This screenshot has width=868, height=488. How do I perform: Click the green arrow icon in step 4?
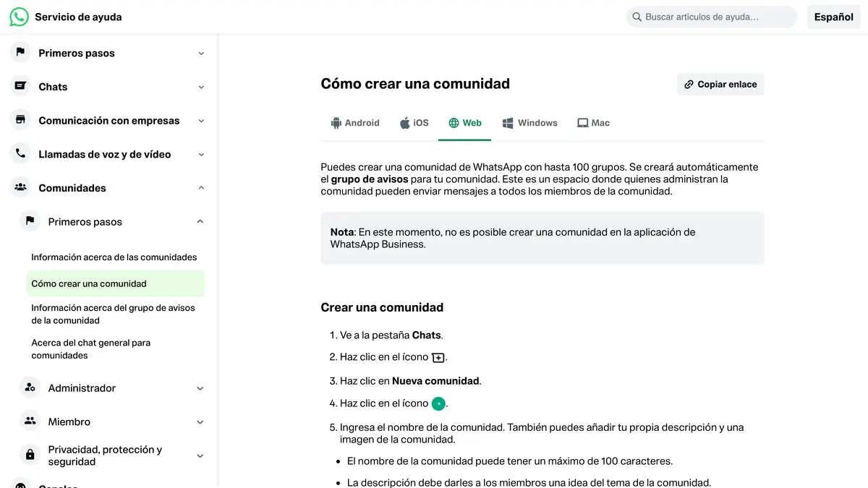click(x=438, y=403)
